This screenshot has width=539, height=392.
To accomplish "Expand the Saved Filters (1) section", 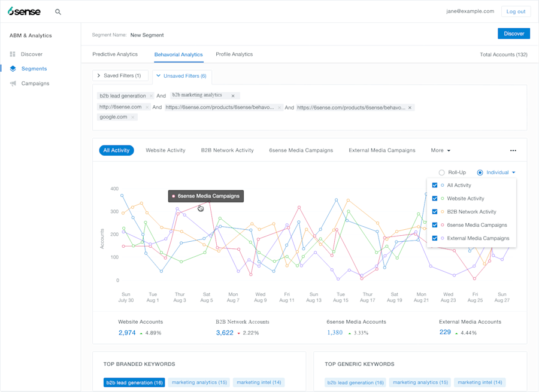I will tap(120, 75).
